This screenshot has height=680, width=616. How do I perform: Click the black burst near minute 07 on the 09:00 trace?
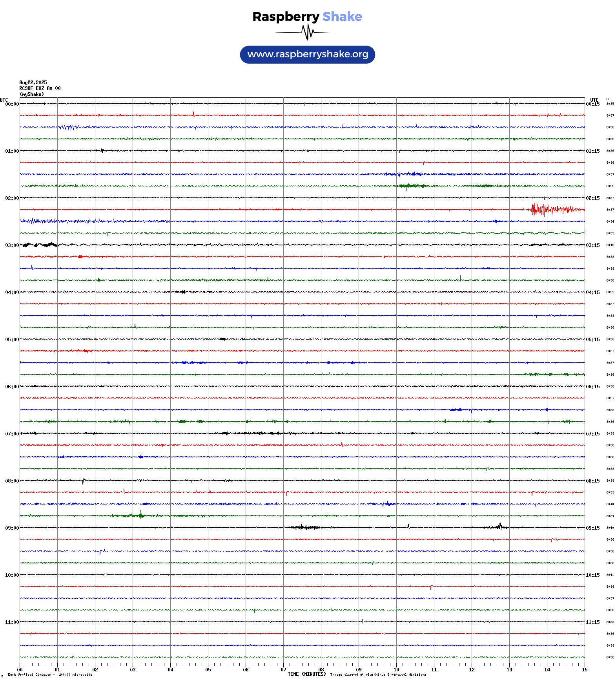click(x=305, y=527)
